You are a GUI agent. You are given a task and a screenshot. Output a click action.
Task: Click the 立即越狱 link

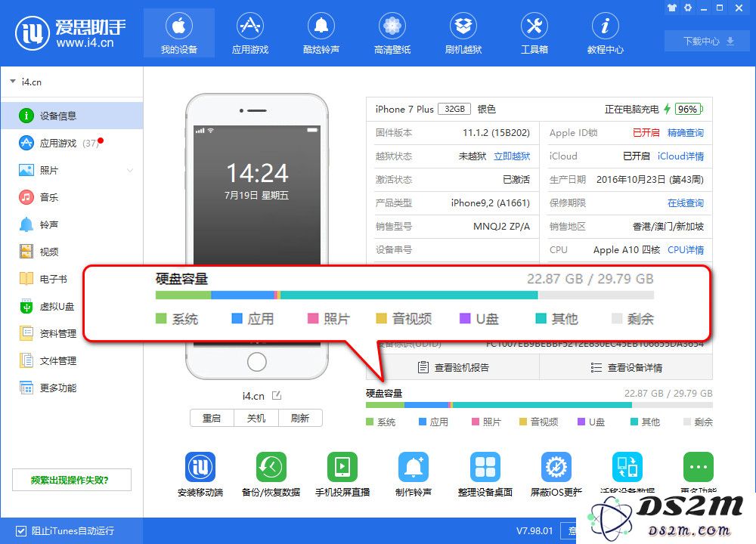click(x=512, y=156)
